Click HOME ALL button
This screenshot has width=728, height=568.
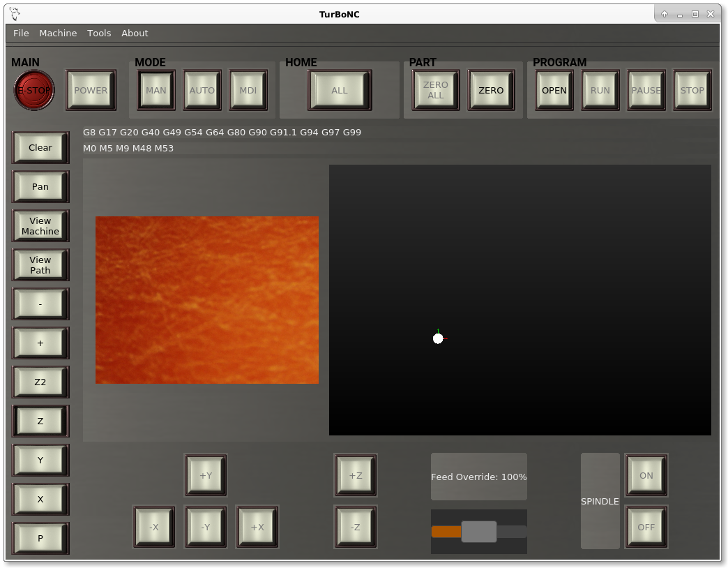(340, 90)
